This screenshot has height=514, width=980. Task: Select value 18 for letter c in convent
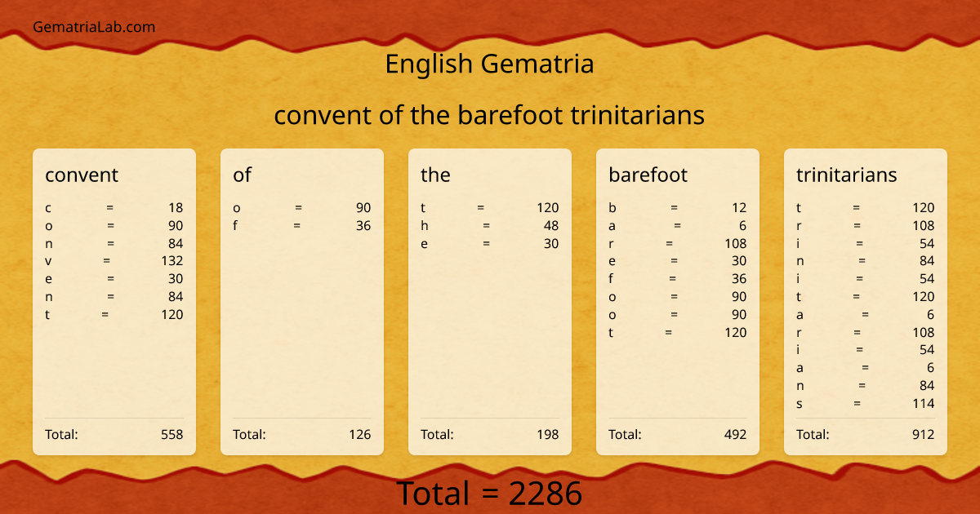(x=176, y=208)
